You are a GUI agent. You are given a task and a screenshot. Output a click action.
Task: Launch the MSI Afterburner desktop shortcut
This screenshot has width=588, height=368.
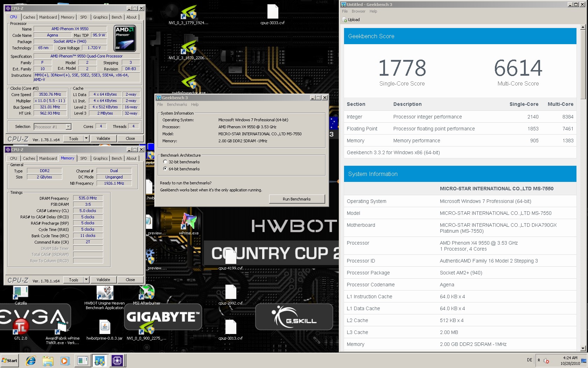click(147, 294)
